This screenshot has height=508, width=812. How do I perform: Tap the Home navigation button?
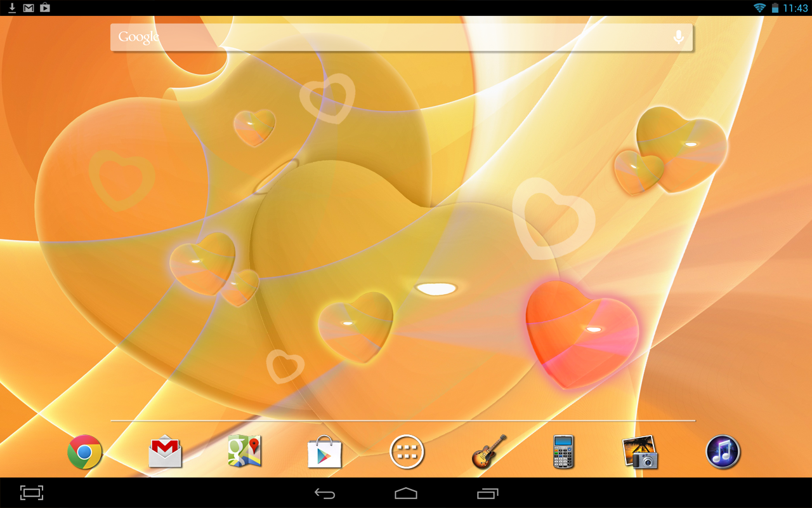point(406,493)
